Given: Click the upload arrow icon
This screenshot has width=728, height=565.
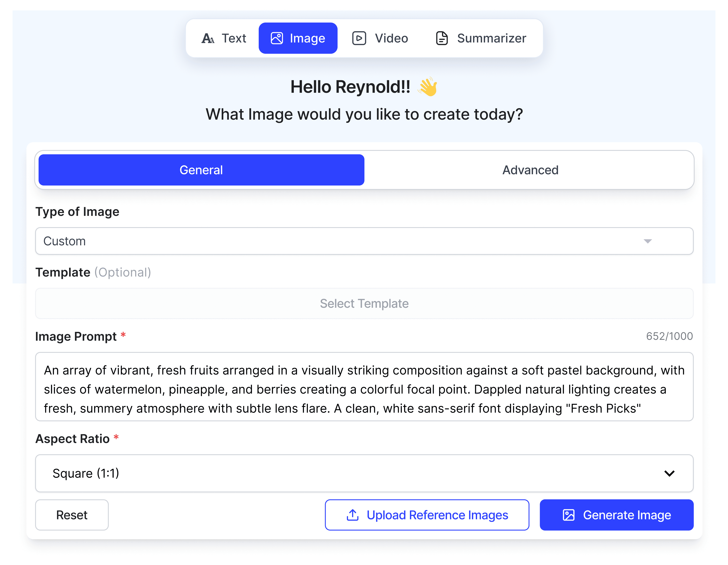Looking at the screenshot, I should coord(352,515).
